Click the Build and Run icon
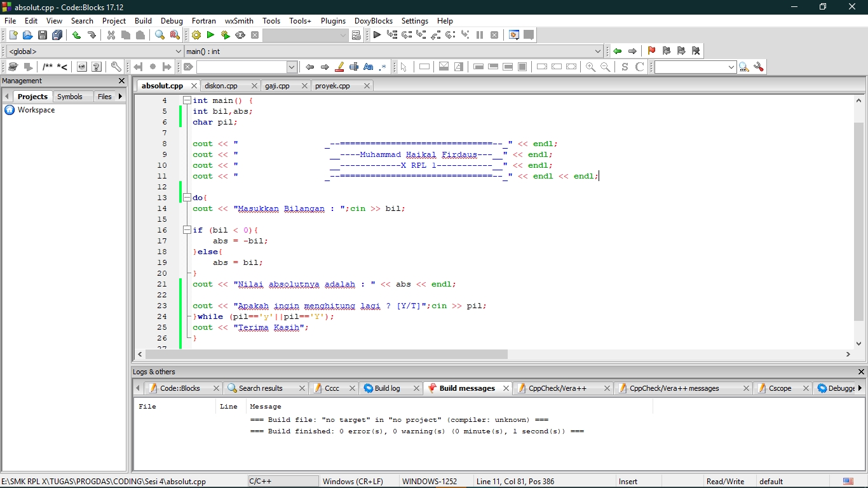The width and height of the screenshot is (868, 488). coord(226,35)
